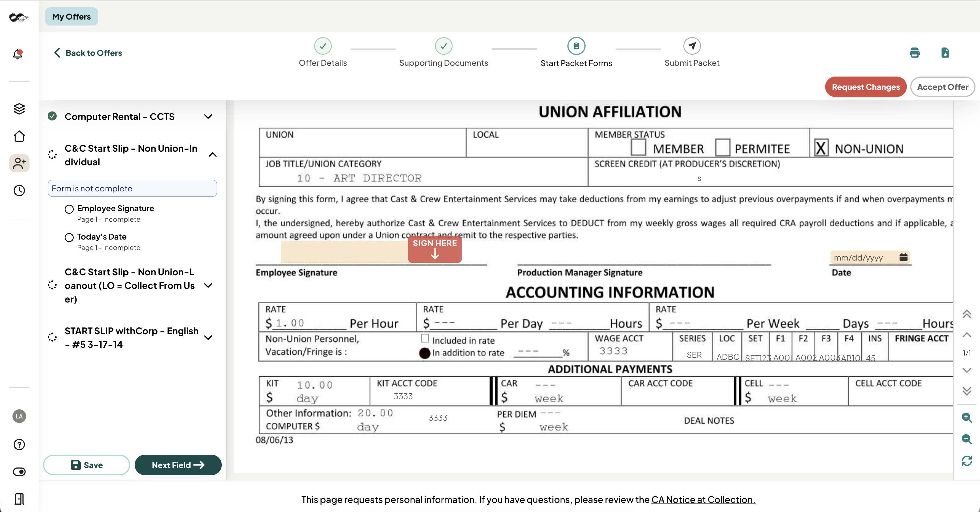Viewport: 980px width, 512px height.
Task: Click the mm/dd/yyyy date input
Action: 870,257
